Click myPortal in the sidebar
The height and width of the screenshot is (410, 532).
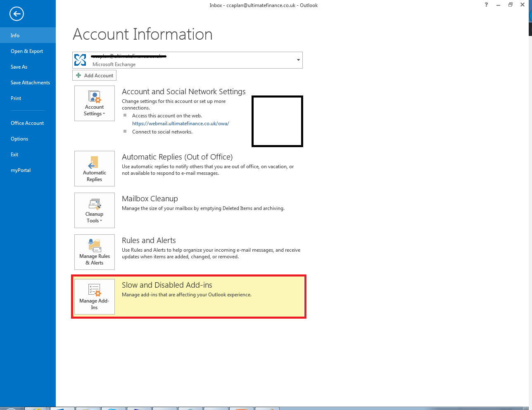21,170
